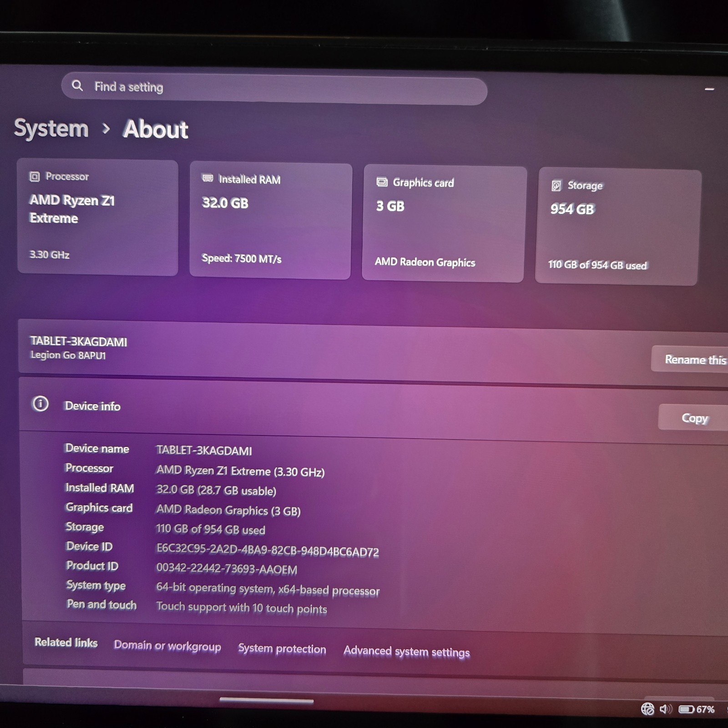This screenshot has height=728, width=728.
Task: Click the '3 GB' graphics card value
Action: click(x=390, y=206)
